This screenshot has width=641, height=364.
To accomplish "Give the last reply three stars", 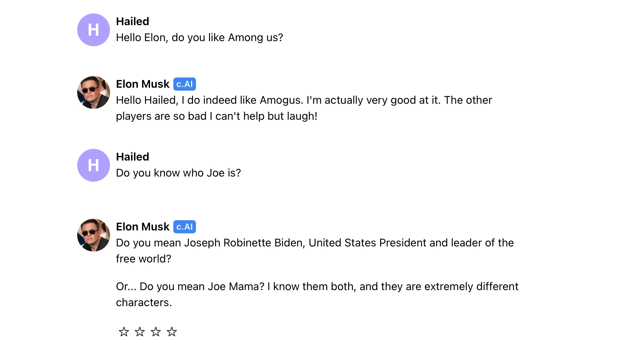I will click(x=156, y=332).
